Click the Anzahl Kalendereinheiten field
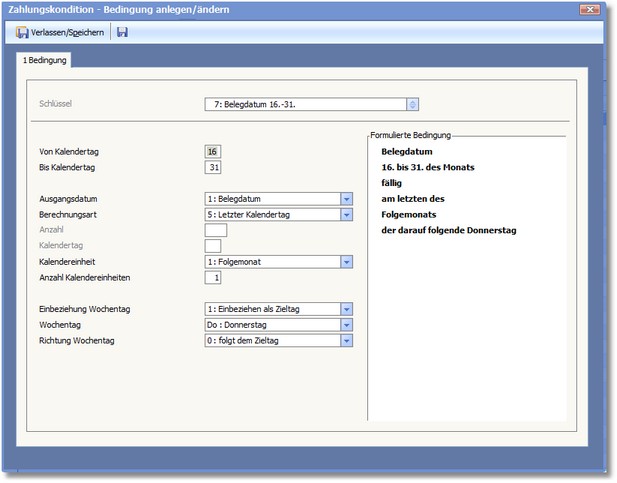 click(213, 277)
